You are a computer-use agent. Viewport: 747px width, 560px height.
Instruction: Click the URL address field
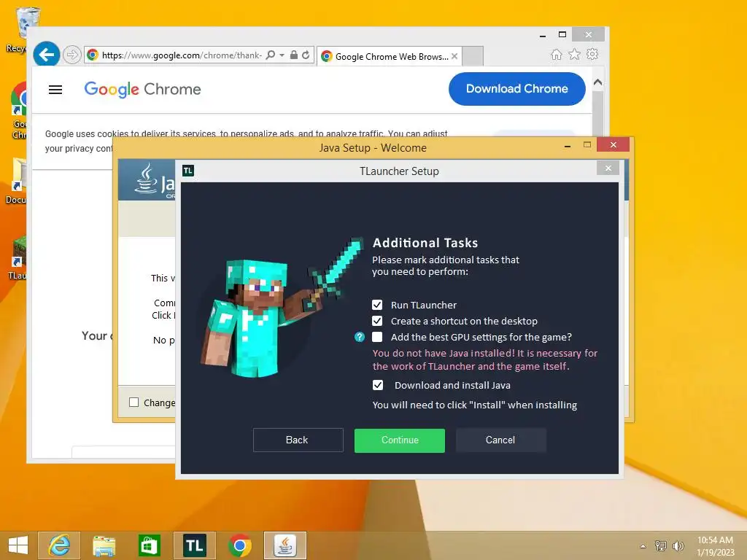(x=182, y=55)
